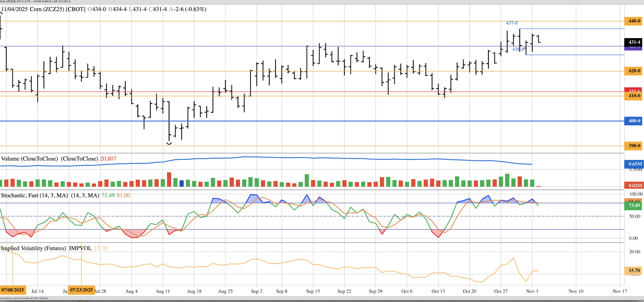Click the 440-0 orange price label

634,21
